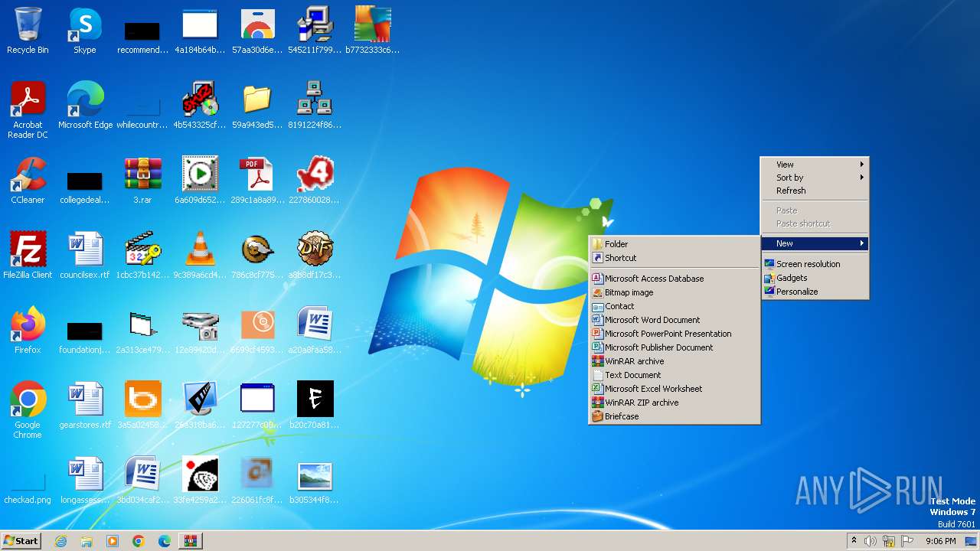Open Screen resolution settings

click(x=815, y=264)
